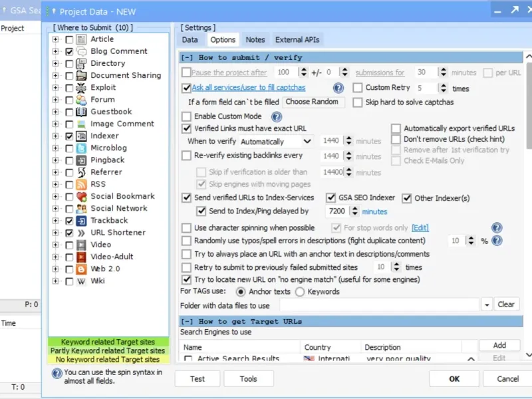
Task: Click the Exploit bug icon
Action: [81, 88]
